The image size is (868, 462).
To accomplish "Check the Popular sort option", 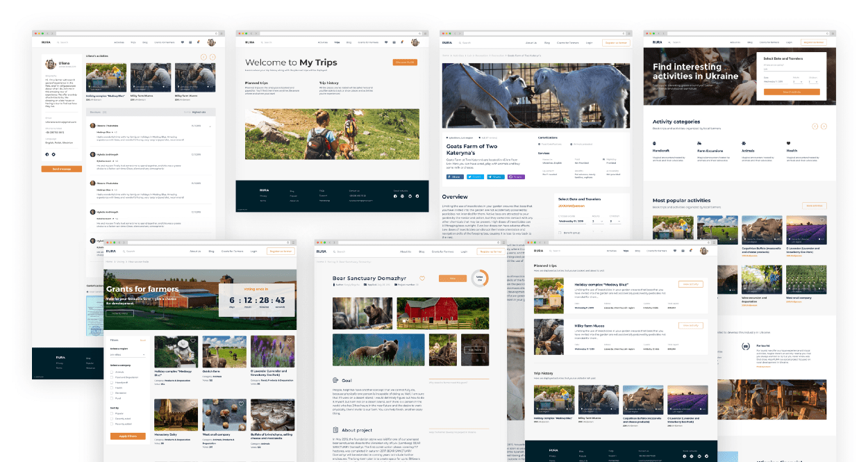I will point(112,413).
